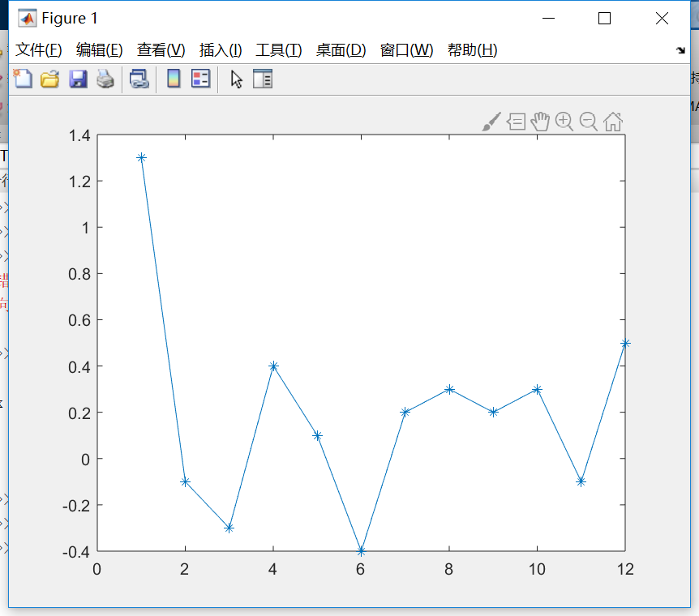
Task: Close the Figure 1 window
Action: point(662,19)
